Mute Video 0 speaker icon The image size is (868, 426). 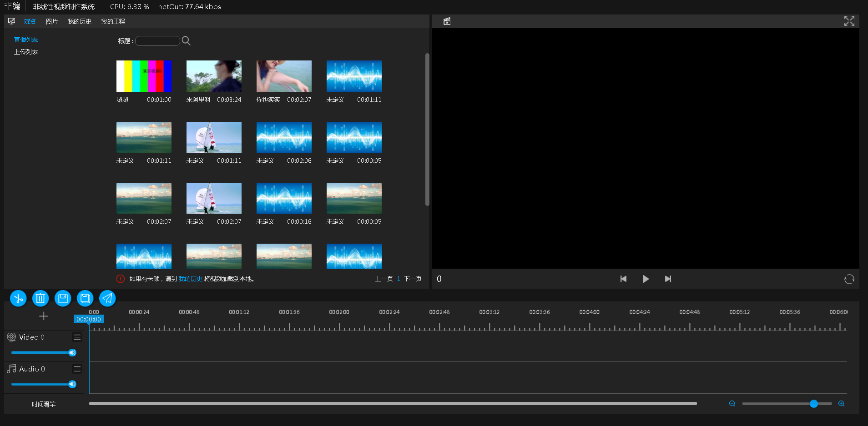coord(72,353)
